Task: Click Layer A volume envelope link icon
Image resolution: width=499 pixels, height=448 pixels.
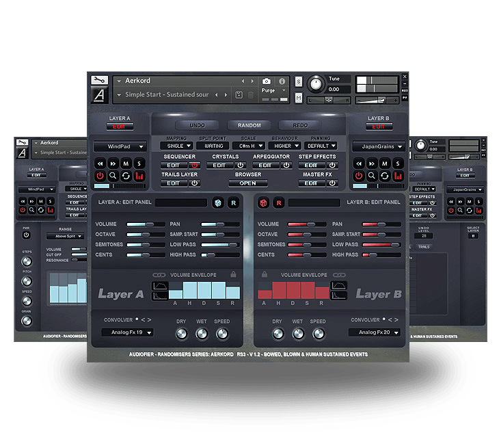Action: 159,275
